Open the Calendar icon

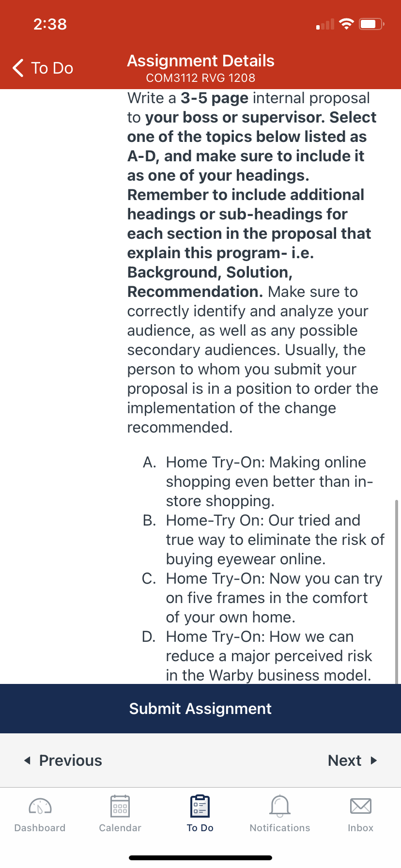[x=120, y=806]
